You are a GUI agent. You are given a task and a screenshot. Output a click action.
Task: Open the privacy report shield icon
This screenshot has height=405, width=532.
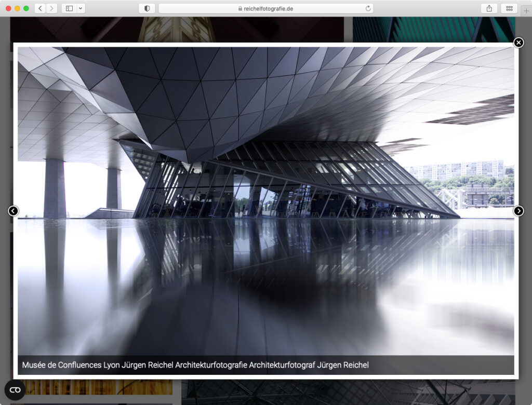[x=147, y=8]
